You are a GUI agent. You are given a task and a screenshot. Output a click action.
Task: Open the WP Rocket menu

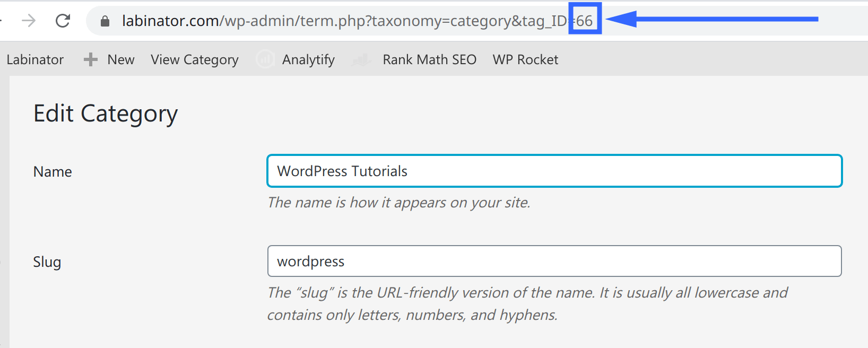pos(525,59)
